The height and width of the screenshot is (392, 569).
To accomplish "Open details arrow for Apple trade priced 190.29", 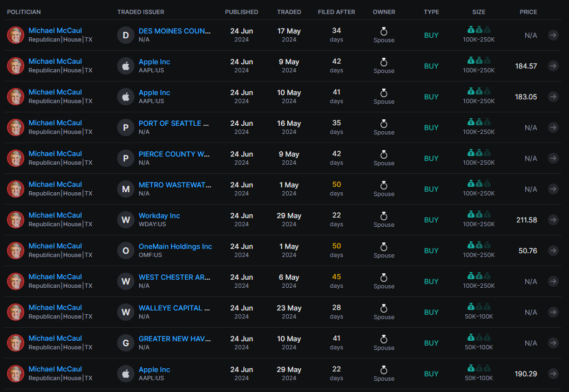I will [553, 374].
